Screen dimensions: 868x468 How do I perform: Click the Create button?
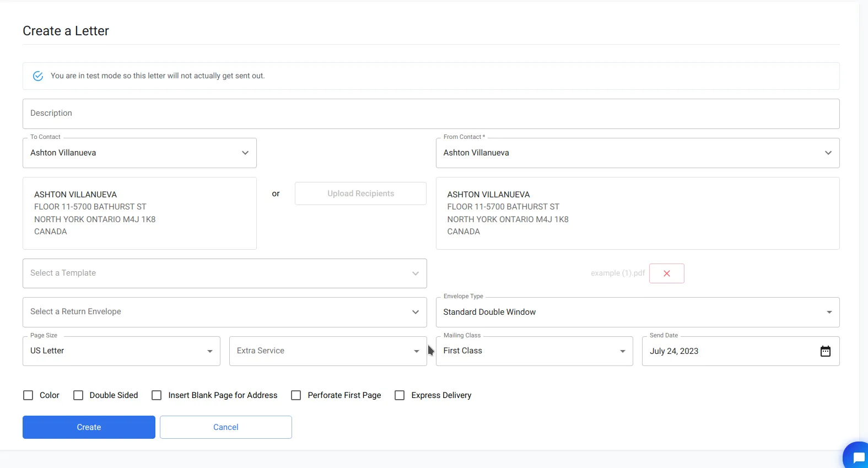89,427
